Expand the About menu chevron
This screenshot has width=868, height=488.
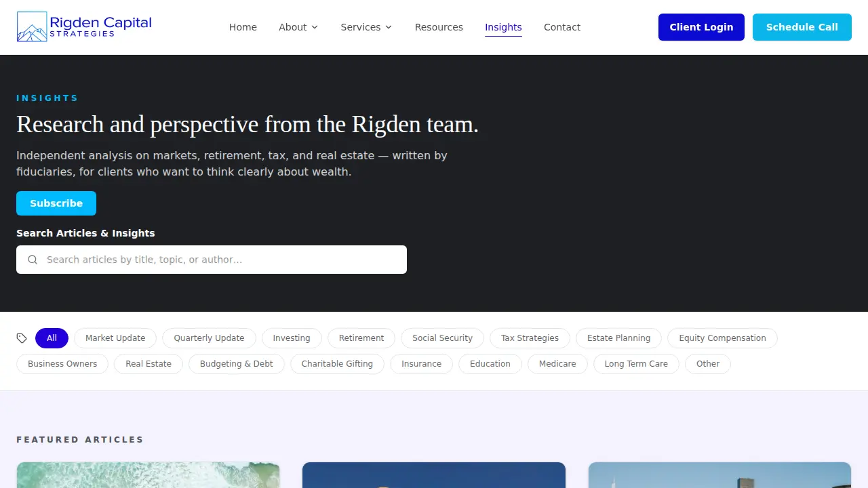[315, 27]
